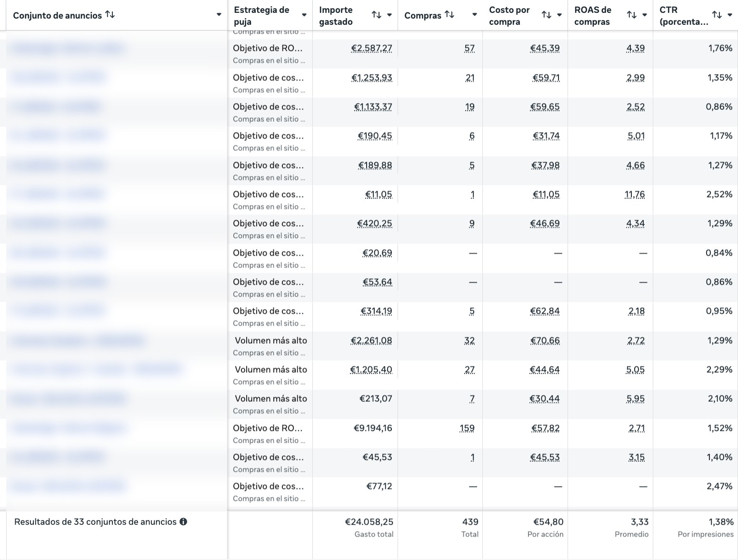Click the 3,33 average ROAS figure

640,522
